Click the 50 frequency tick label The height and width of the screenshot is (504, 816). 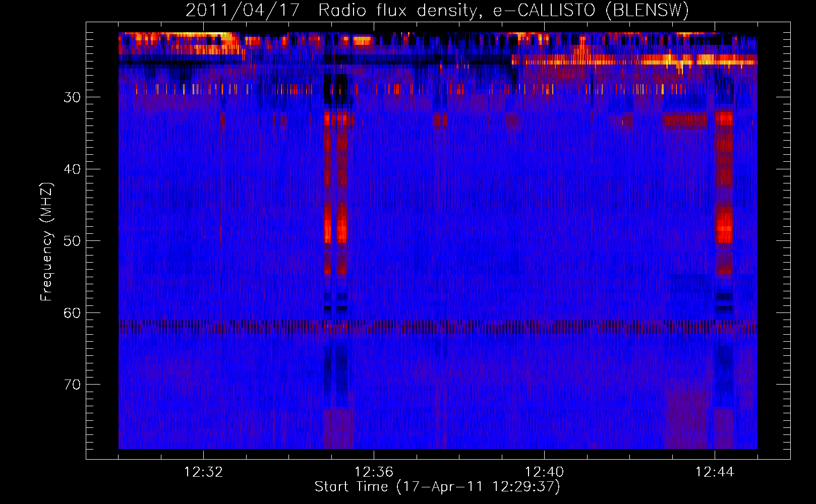[x=72, y=241]
